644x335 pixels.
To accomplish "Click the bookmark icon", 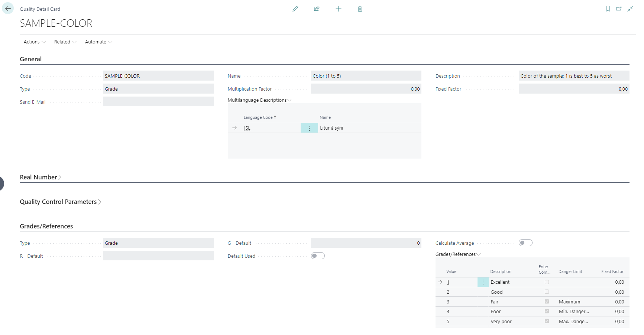I will (x=608, y=9).
